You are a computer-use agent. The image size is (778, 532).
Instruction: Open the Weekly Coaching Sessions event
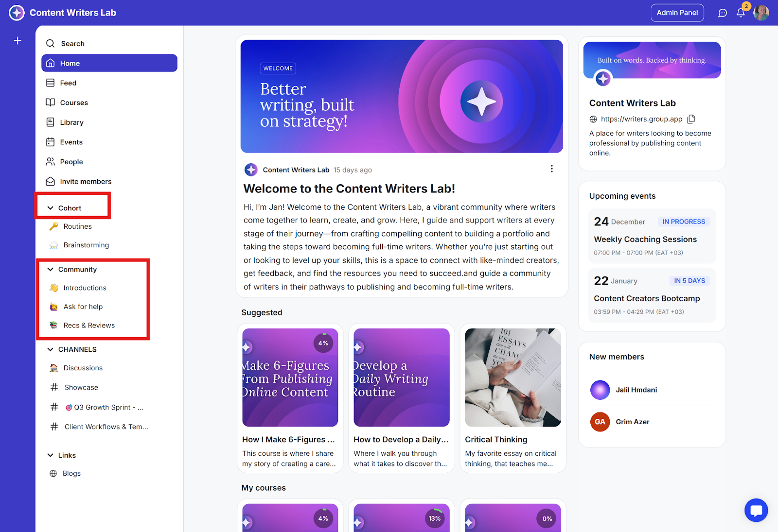(652, 236)
